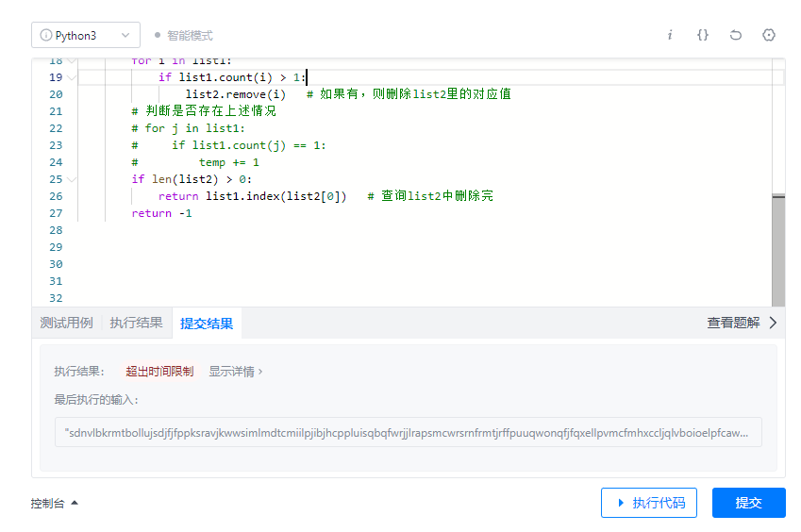This screenshot has width=801, height=532.
Task: Open the editor info 'i' icon
Action: click(670, 35)
